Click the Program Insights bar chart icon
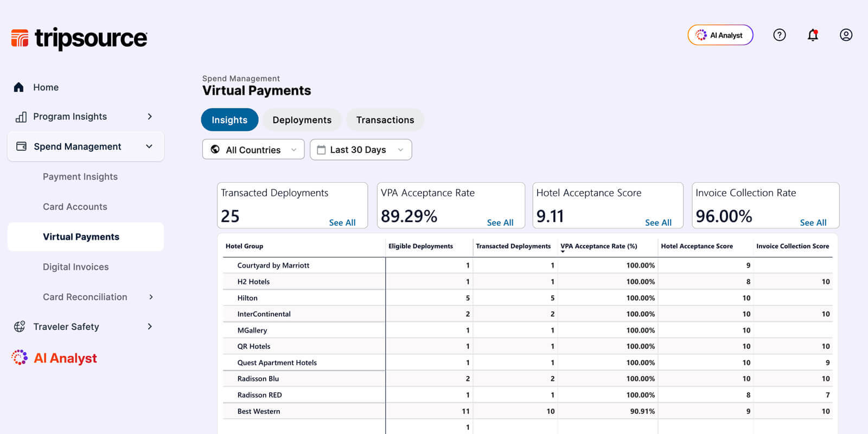 pos(21,117)
